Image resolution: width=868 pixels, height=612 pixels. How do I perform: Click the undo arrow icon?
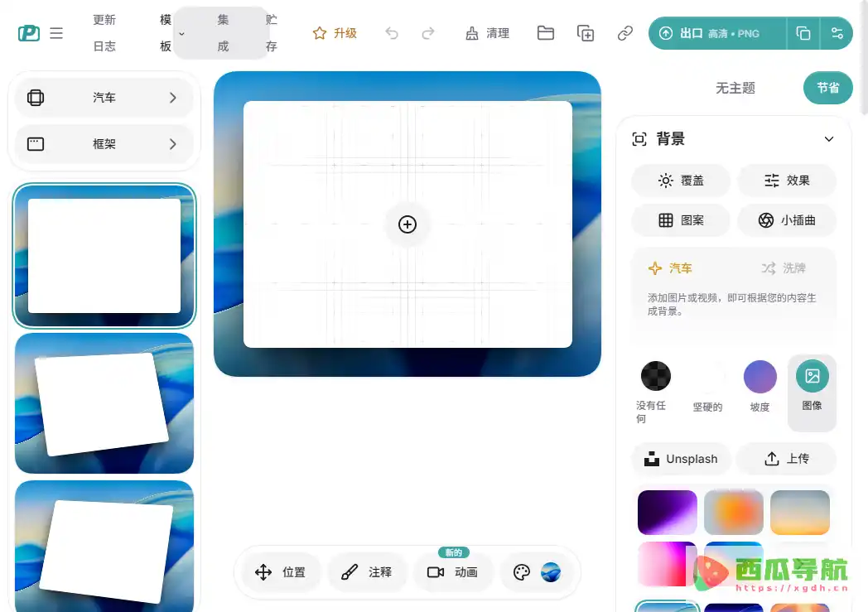(392, 33)
